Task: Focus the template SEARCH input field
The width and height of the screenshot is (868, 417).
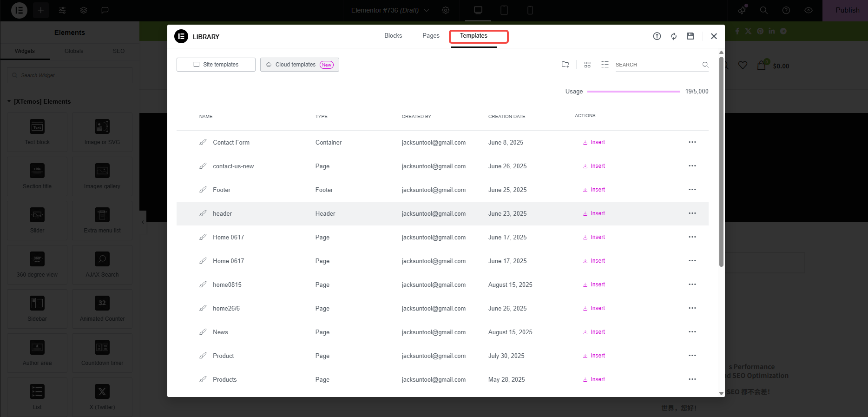Action: coord(656,65)
